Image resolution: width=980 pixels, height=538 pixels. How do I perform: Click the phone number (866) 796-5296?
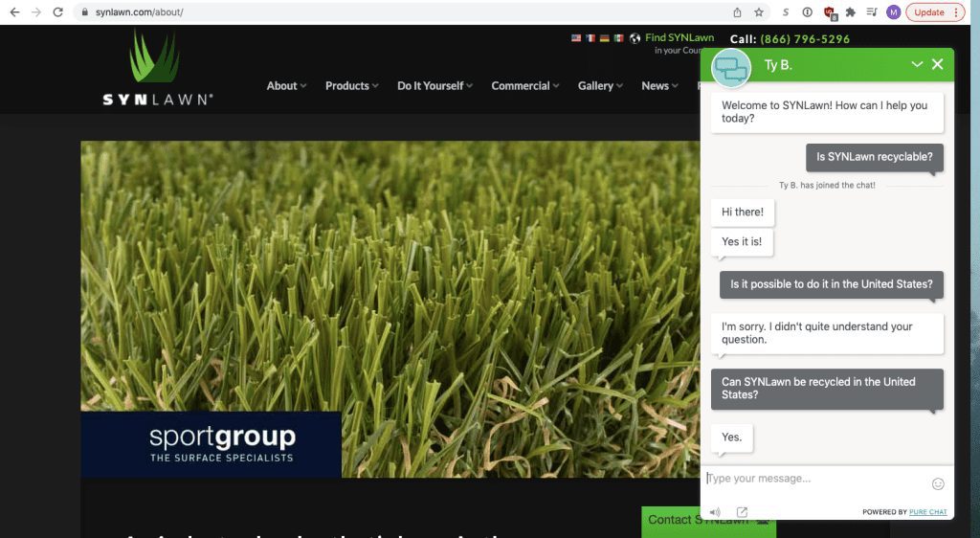pyautogui.click(x=805, y=38)
